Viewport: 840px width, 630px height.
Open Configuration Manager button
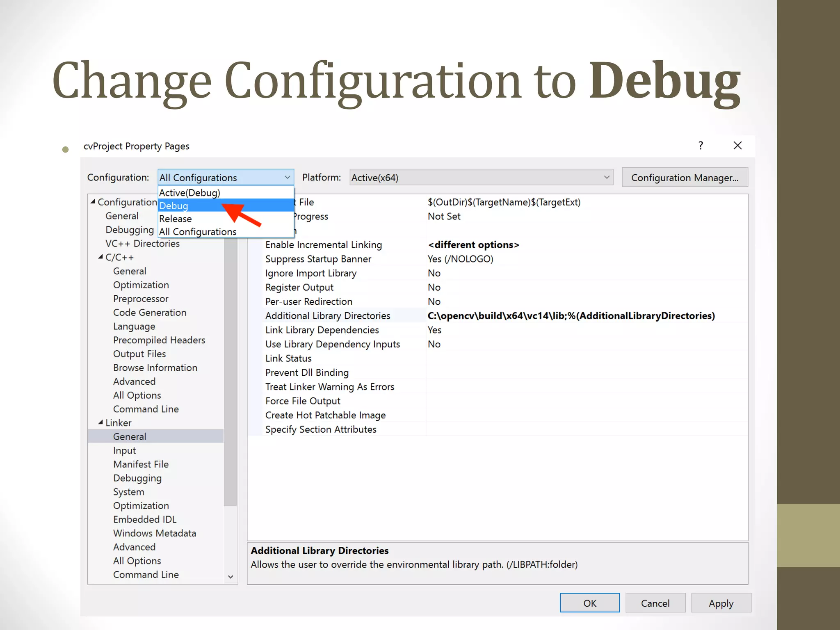(x=685, y=177)
